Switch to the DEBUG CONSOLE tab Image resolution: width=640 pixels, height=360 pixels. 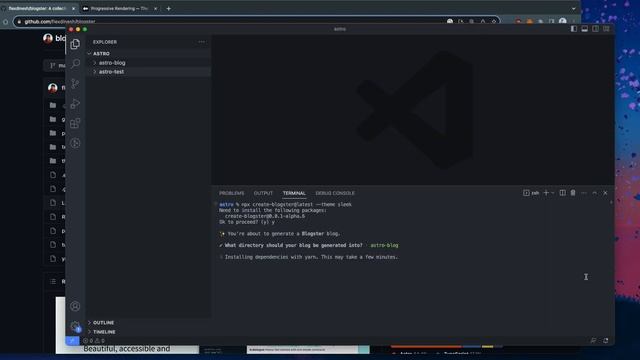(335, 193)
